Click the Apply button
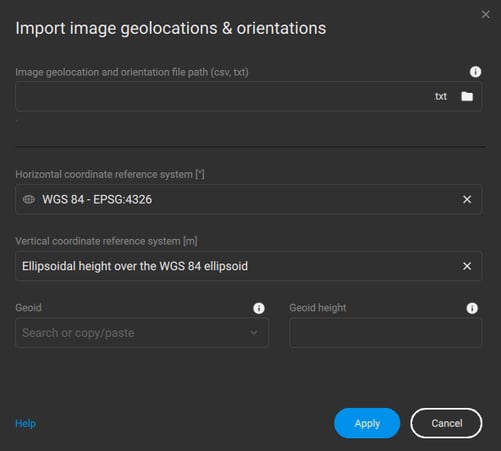Screen dimensions: 501x451 pyautogui.click(x=367, y=423)
